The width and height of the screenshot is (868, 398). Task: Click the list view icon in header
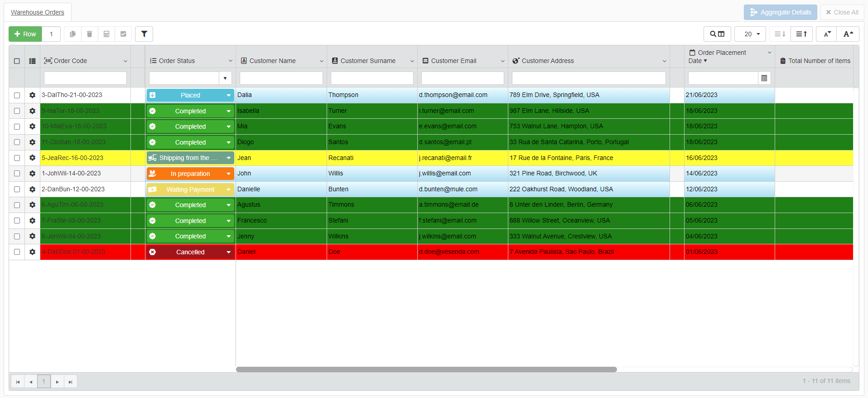click(x=32, y=61)
